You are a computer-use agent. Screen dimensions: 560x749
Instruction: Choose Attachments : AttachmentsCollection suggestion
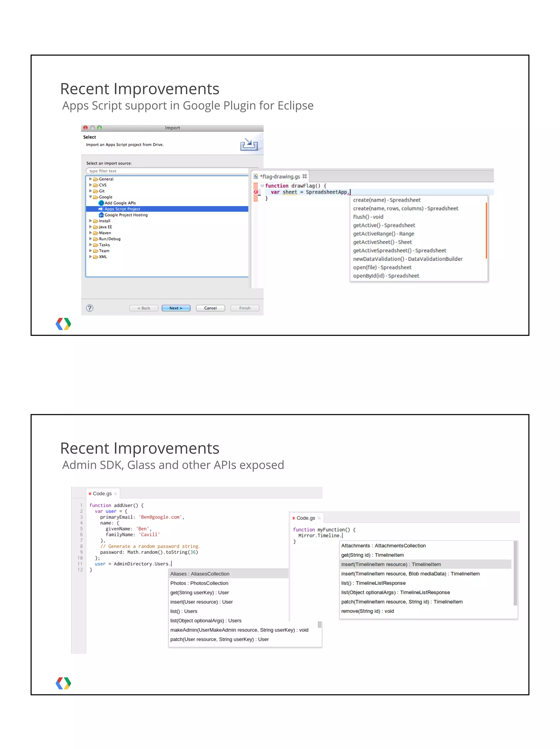click(383, 545)
